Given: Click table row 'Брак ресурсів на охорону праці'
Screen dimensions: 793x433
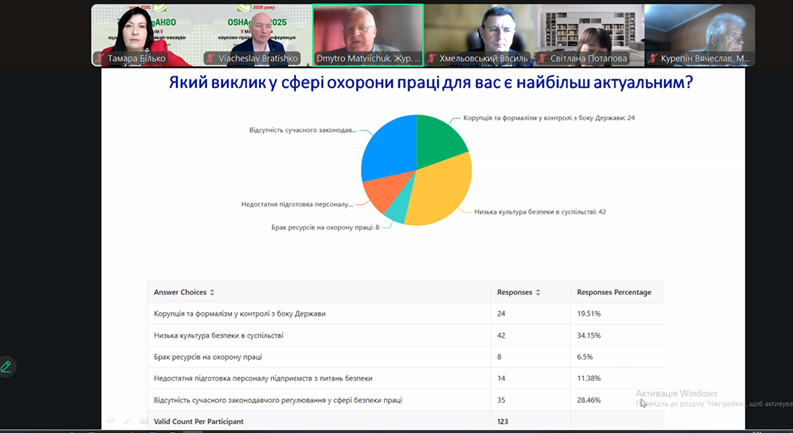Looking at the screenshot, I should pos(406,357).
